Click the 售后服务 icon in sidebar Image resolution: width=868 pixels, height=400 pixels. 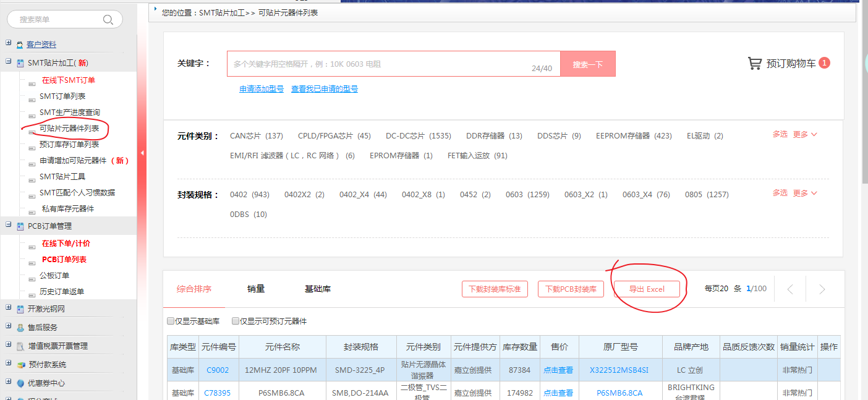20,328
